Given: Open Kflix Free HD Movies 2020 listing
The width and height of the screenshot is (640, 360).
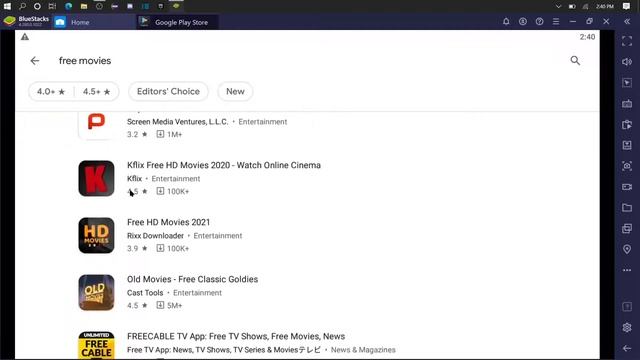Looking at the screenshot, I should pyautogui.click(x=224, y=165).
